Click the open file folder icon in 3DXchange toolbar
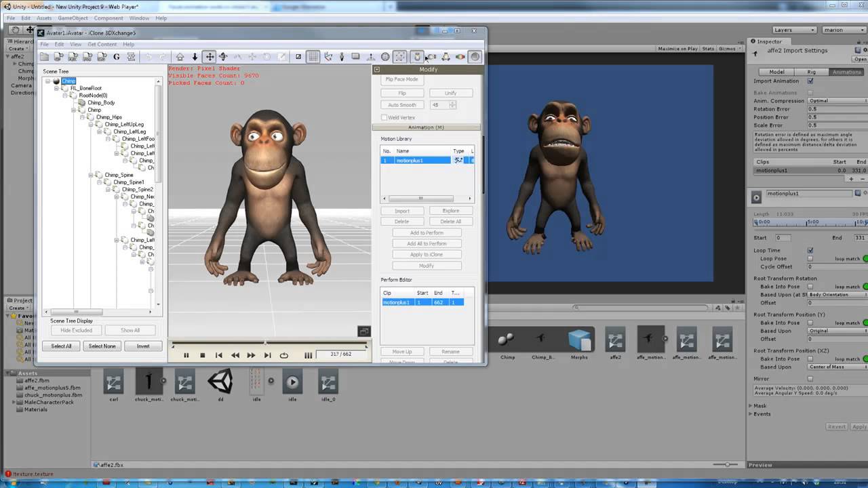868x488 pixels. tap(45, 57)
